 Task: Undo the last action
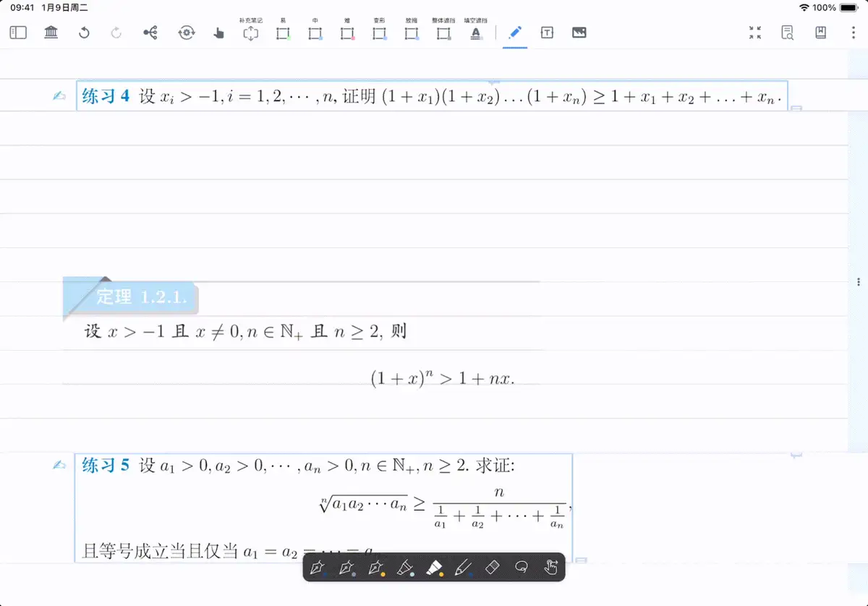(x=84, y=33)
